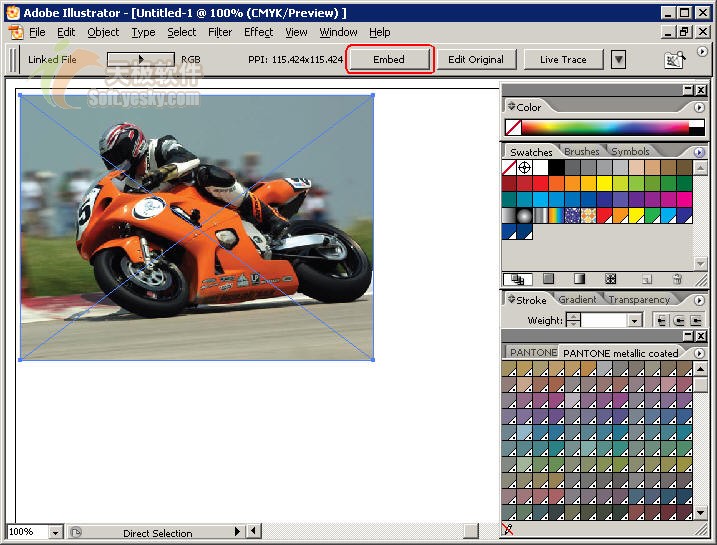Open the Color panel options menu arrow
The height and width of the screenshot is (545, 717).
pyautogui.click(x=699, y=107)
